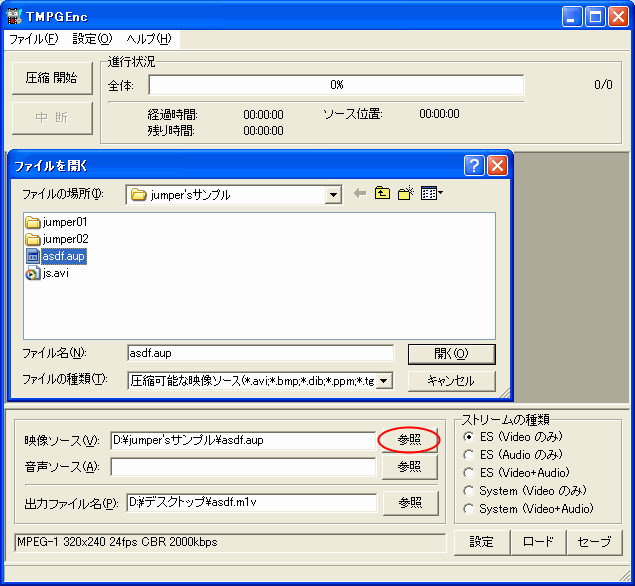Select ES (Video のみ) stream type
This screenshot has width=635, height=586.
(x=470, y=437)
